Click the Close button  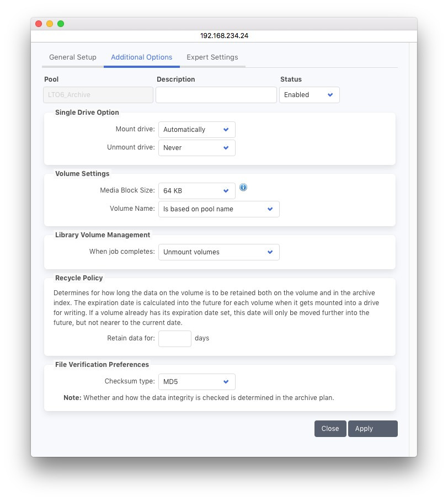coord(330,429)
